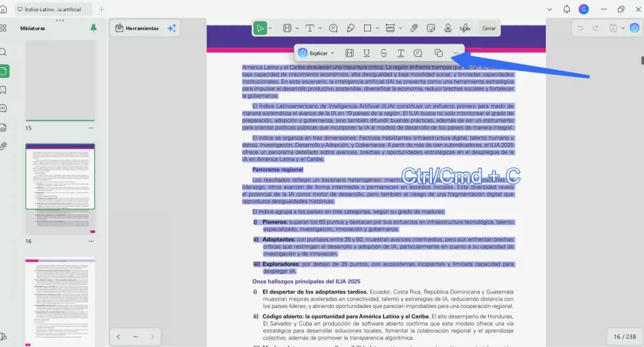The height and width of the screenshot is (347, 644).
Task: Open more options in floating toolbar
Action: 456,53
